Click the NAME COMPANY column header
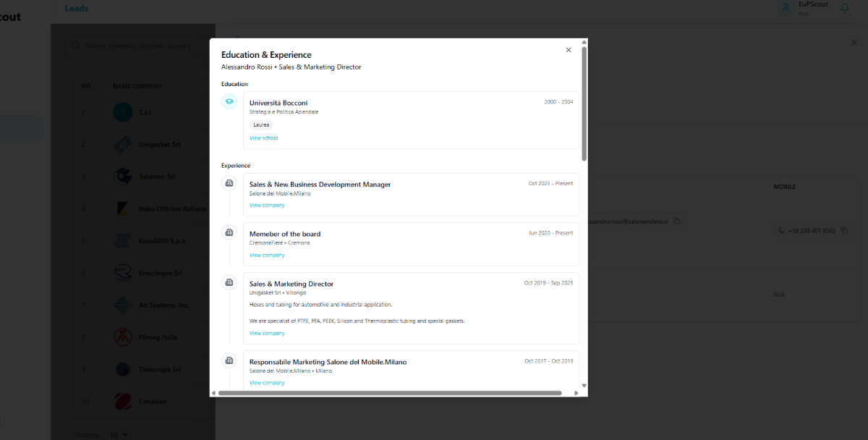 [x=137, y=86]
